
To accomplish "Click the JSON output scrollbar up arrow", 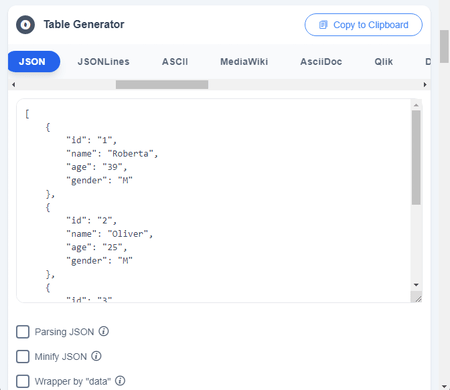I will tap(416, 105).
